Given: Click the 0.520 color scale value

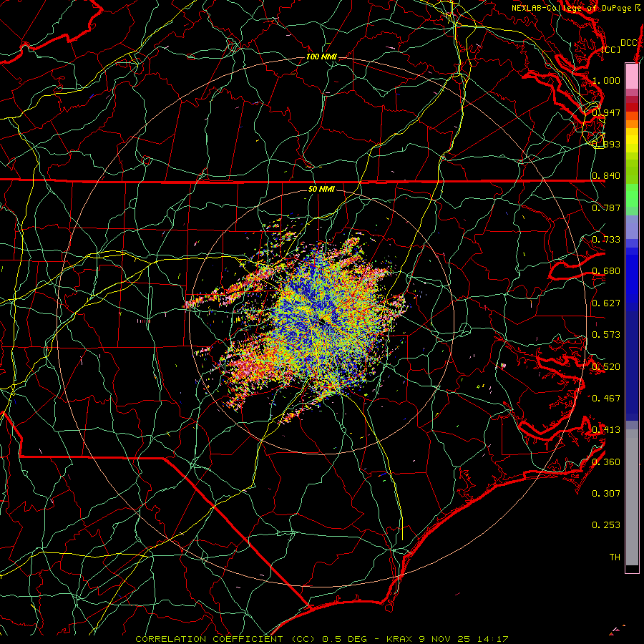Looking at the screenshot, I should click(x=606, y=367).
